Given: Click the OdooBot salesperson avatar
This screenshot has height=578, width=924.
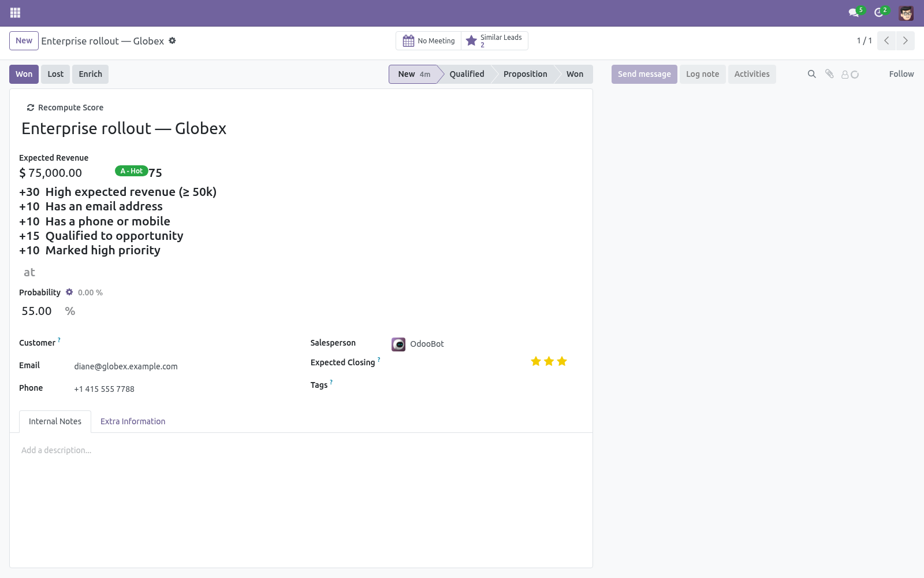Looking at the screenshot, I should (398, 344).
